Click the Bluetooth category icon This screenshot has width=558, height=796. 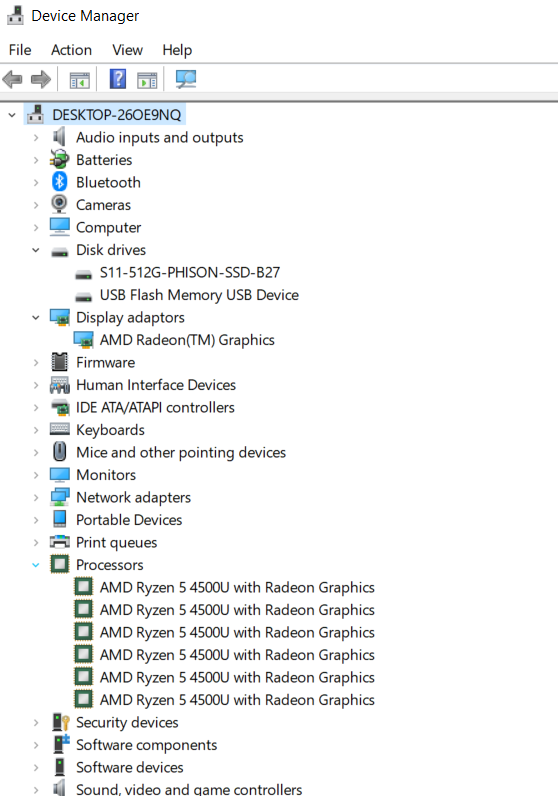(x=59, y=182)
